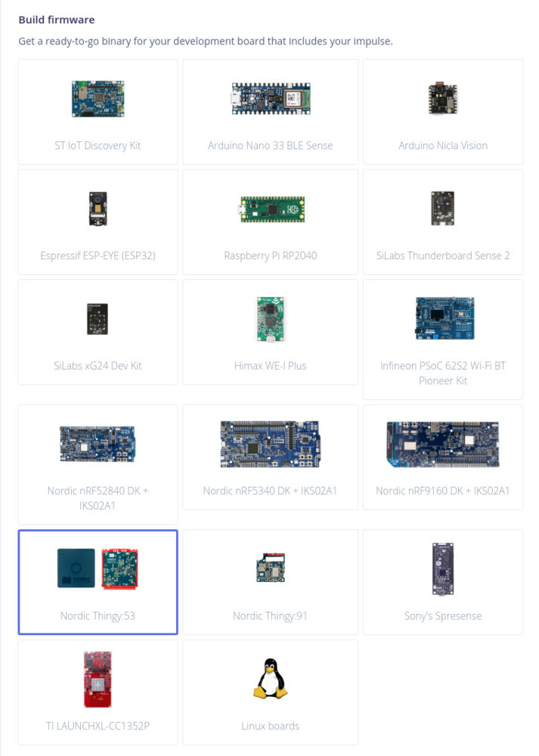Choose Nordic nRF5340 DK board image
The width and height of the screenshot is (539, 756).
271,444
